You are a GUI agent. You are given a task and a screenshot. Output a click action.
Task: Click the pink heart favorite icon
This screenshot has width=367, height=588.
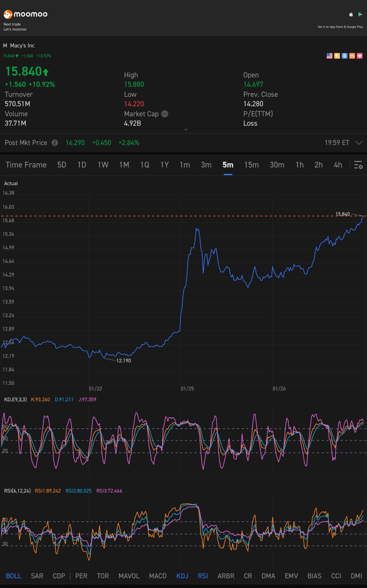click(x=360, y=56)
